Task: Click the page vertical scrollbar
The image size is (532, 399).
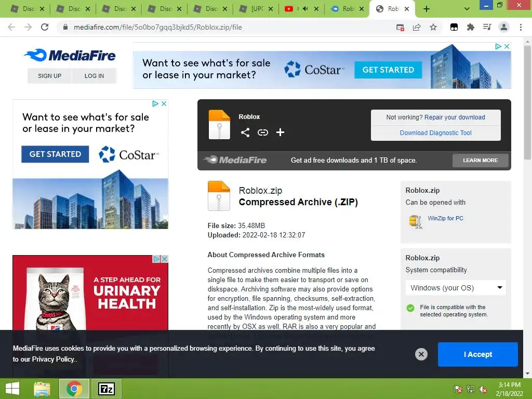Action: point(527,102)
